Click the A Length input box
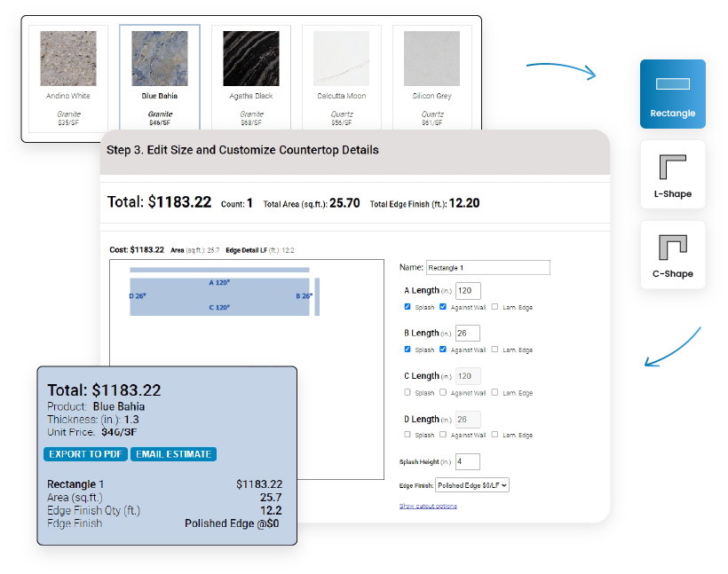The height and width of the screenshot is (574, 728). click(x=467, y=290)
